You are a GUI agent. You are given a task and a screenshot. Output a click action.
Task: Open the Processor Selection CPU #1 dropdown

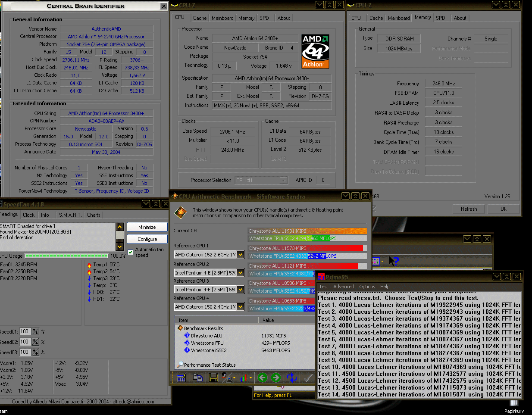283,181
